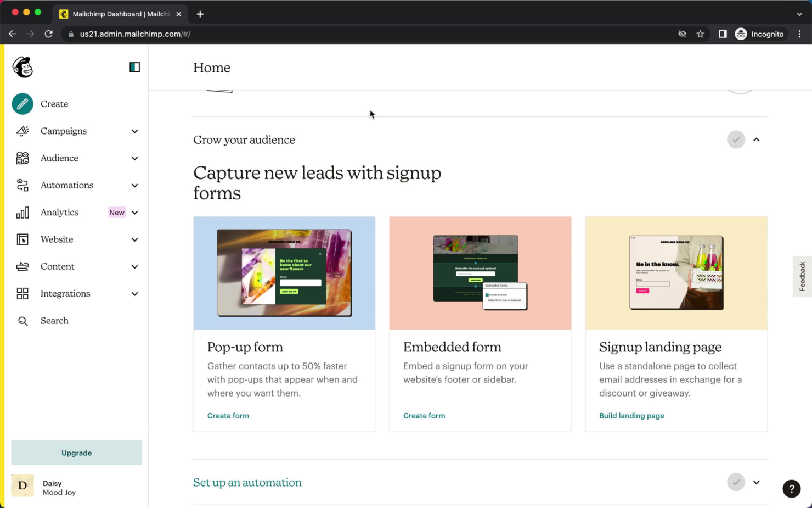Expand the Analytics submenu chevron
Screen dimensions: 812x508
pyautogui.click(x=134, y=213)
